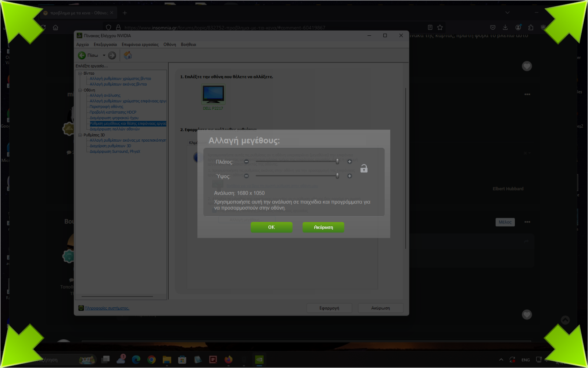Confirm resize with the green OK button
This screenshot has width=588, height=368.
(271, 227)
